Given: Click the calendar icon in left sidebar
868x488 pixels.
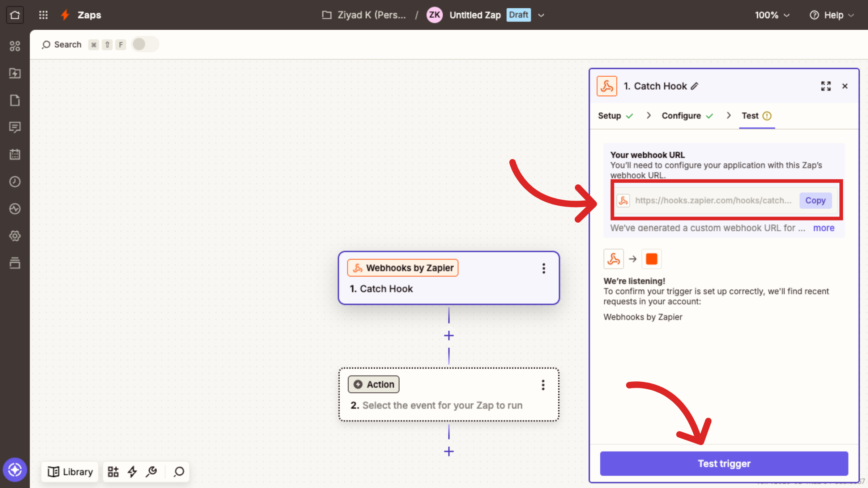Looking at the screenshot, I should pos(15,154).
